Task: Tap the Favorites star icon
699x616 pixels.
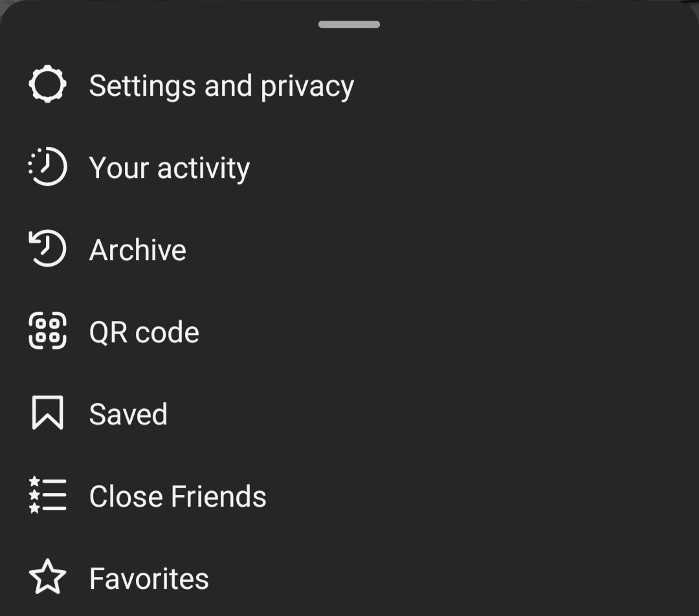Action: pyautogui.click(x=47, y=578)
